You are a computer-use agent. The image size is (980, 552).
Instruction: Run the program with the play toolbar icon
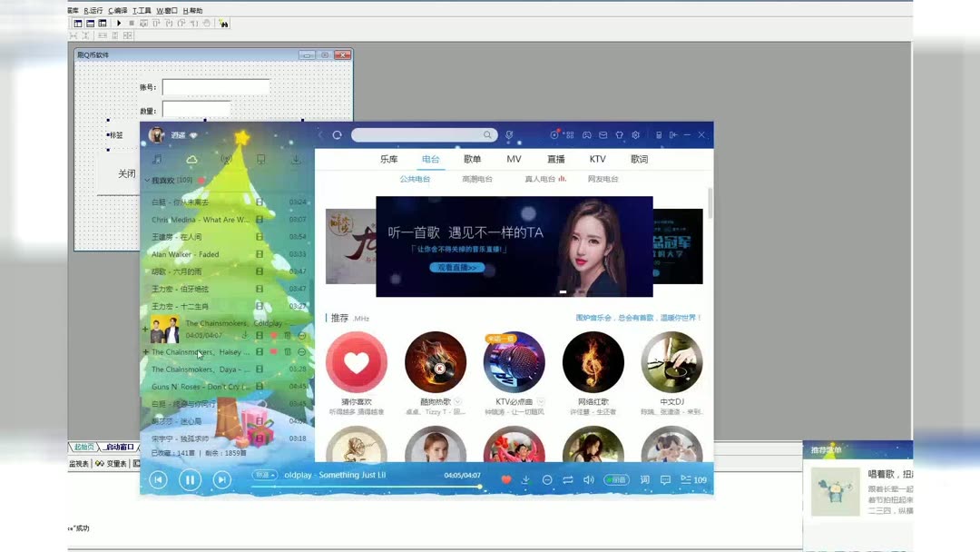point(119,24)
